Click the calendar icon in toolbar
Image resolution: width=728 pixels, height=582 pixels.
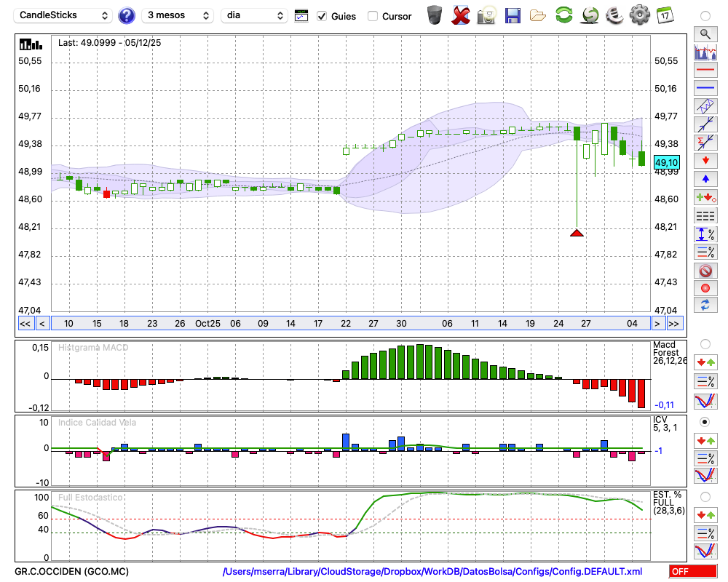click(665, 15)
